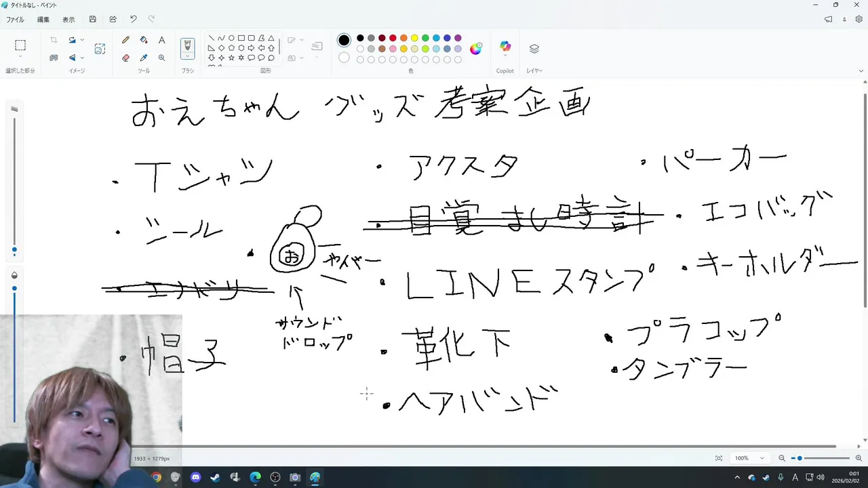Open the Copilot button
Viewport: 868px width, 488px height.
tap(505, 46)
